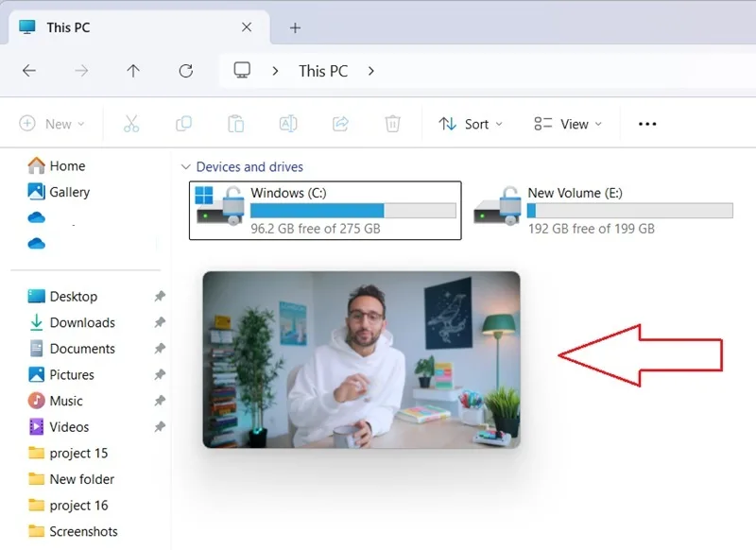The height and width of the screenshot is (550, 756).
Task: Expand the New item dropdown
Action: 52,124
